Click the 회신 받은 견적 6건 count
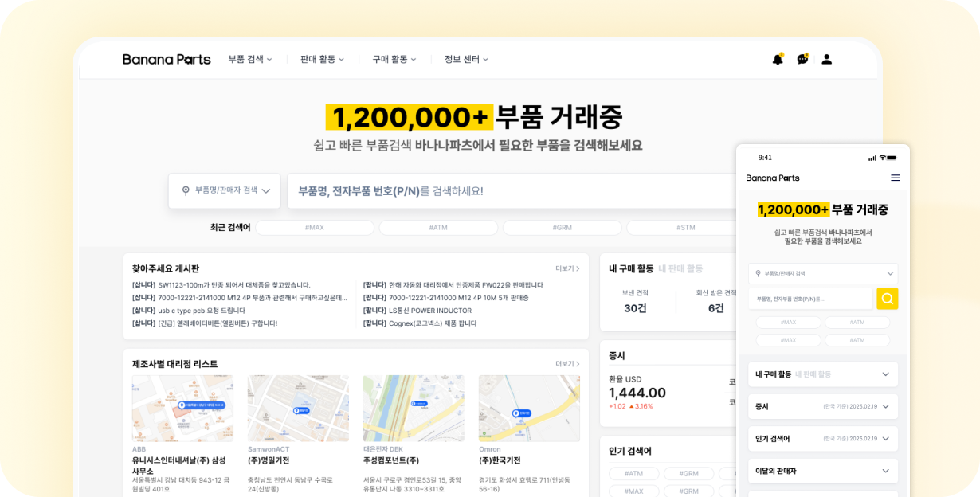The image size is (980, 497). [716, 308]
